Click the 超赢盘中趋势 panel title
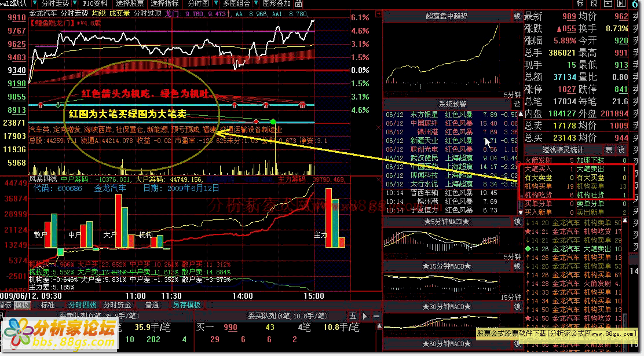This screenshot has width=644, height=356. pyautogui.click(x=447, y=16)
